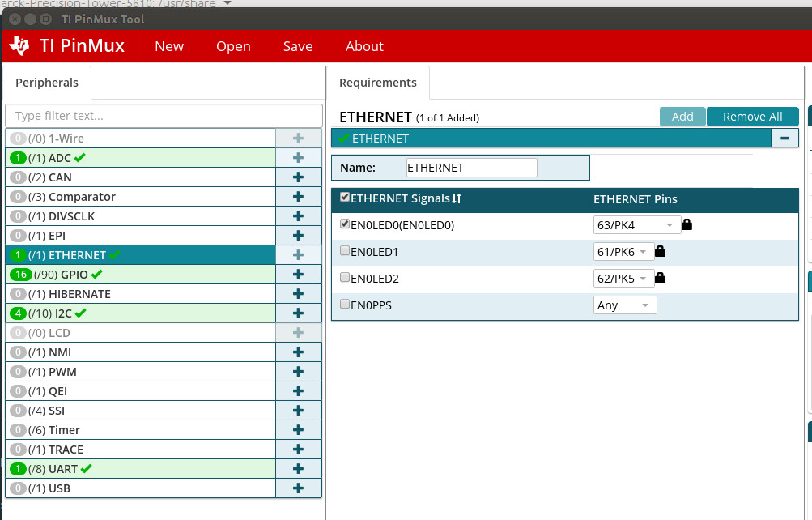Click the lock icon beside pin 63/PK4
812x520 pixels.
point(689,224)
